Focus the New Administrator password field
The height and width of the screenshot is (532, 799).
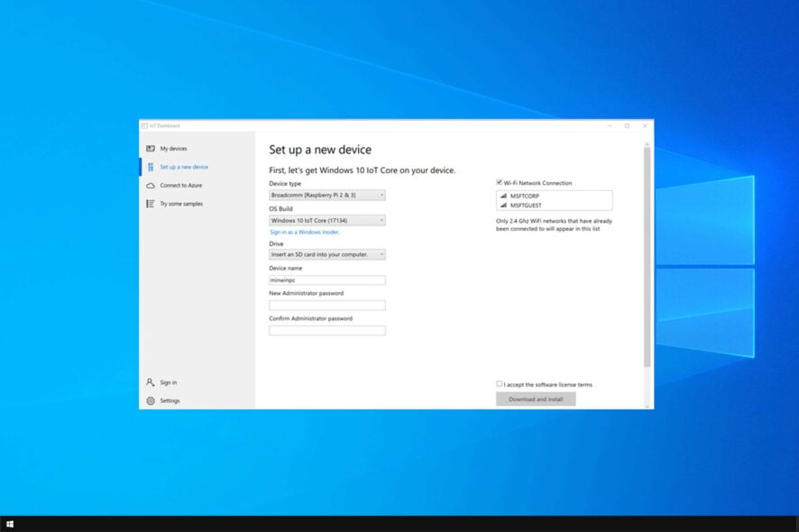(x=327, y=306)
